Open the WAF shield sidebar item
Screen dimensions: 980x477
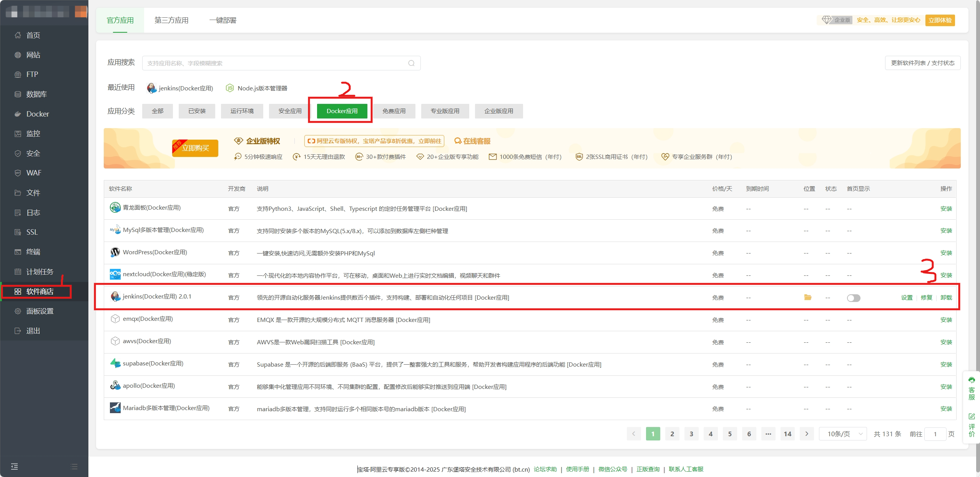pos(18,173)
